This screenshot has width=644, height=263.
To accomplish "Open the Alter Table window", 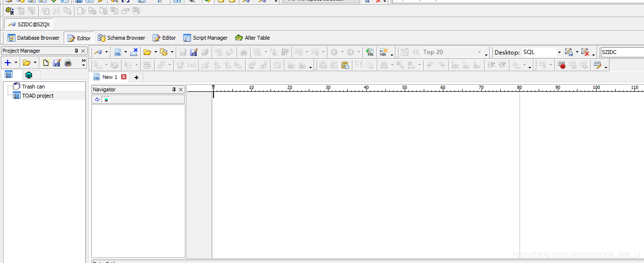I will tap(252, 38).
